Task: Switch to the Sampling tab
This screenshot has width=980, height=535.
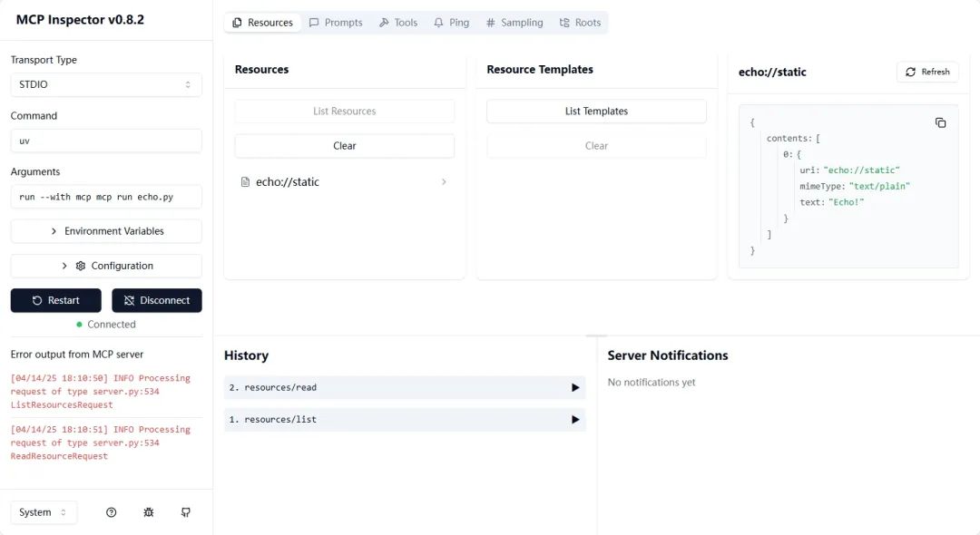Action: tap(514, 23)
